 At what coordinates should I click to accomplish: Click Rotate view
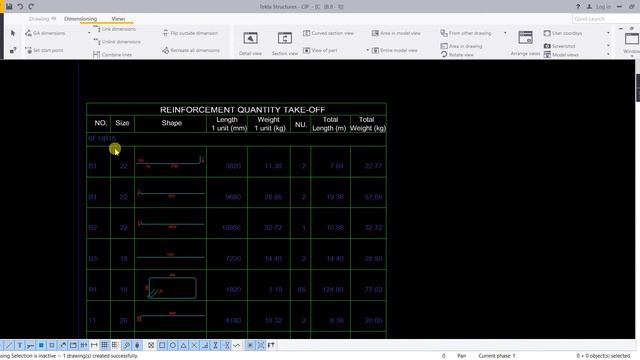click(x=457, y=54)
